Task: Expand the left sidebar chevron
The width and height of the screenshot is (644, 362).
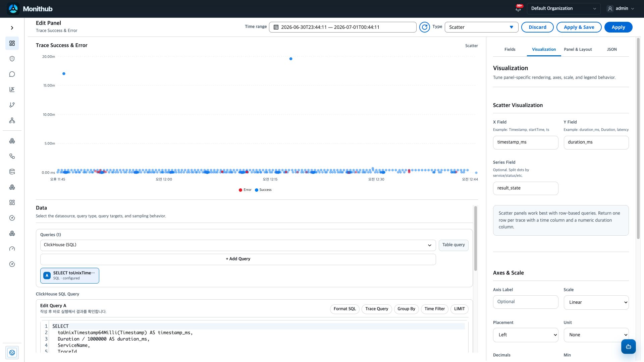Action: coord(12,28)
